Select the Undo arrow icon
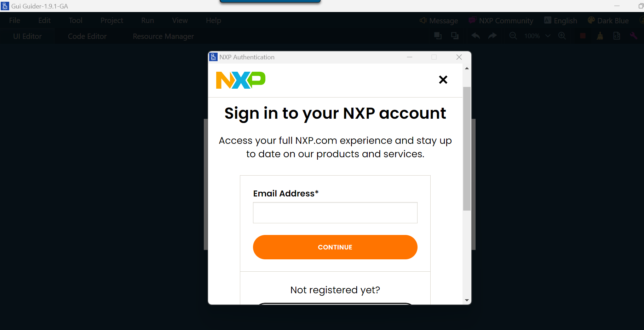The height and width of the screenshot is (330, 644). click(x=475, y=36)
